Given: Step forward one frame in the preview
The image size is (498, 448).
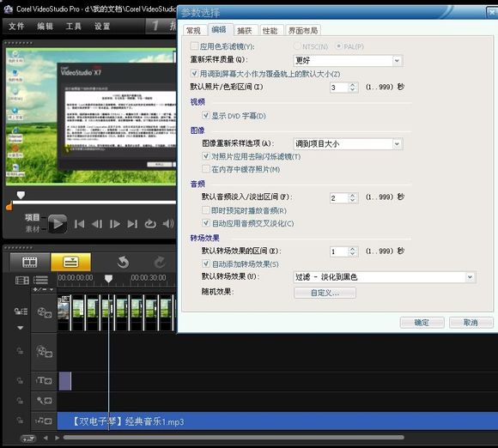Looking at the screenshot, I should coord(115,224).
